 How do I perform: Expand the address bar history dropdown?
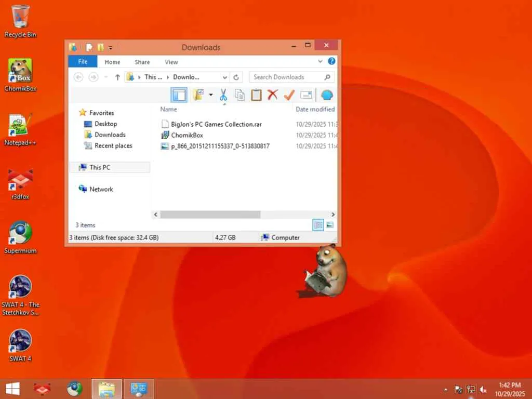(224, 77)
